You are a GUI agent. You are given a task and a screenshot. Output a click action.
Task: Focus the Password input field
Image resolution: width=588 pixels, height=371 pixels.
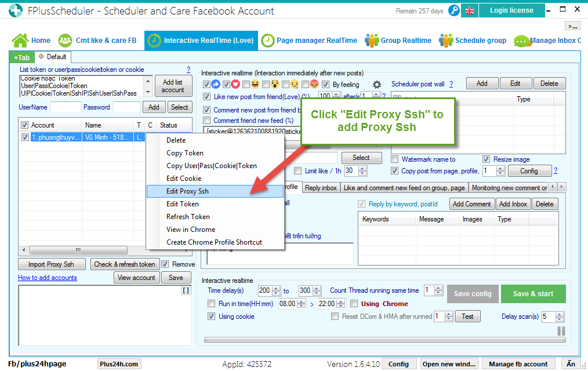pos(127,107)
